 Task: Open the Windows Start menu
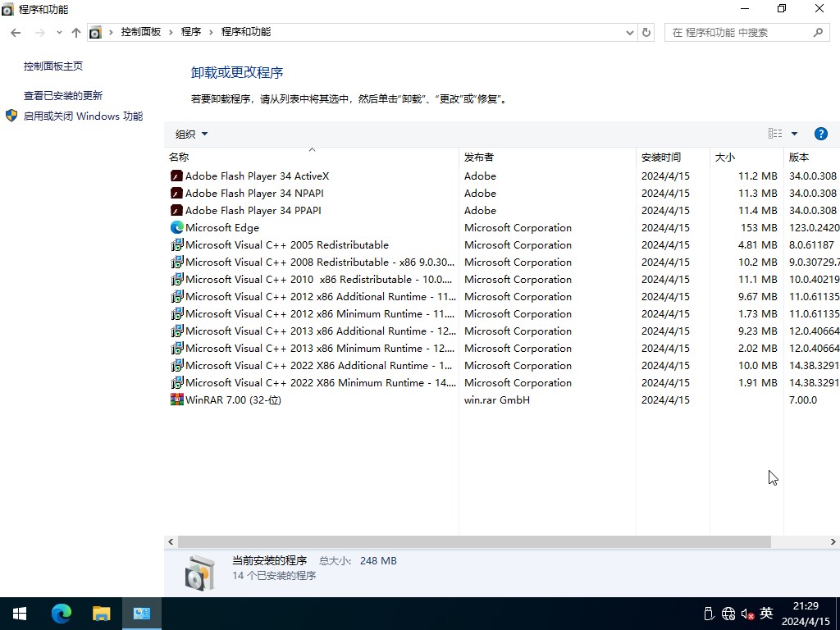(18, 613)
